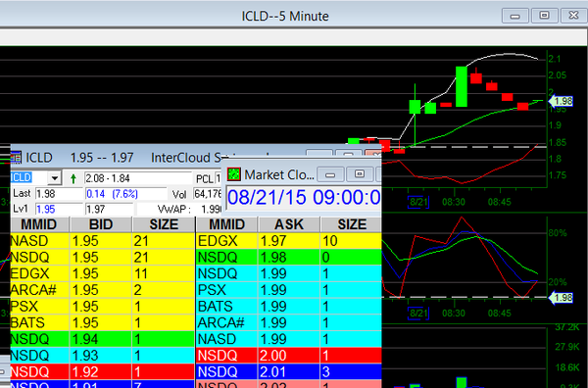Maximize the Market Clock window
588x388 pixels.
click(x=360, y=174)
